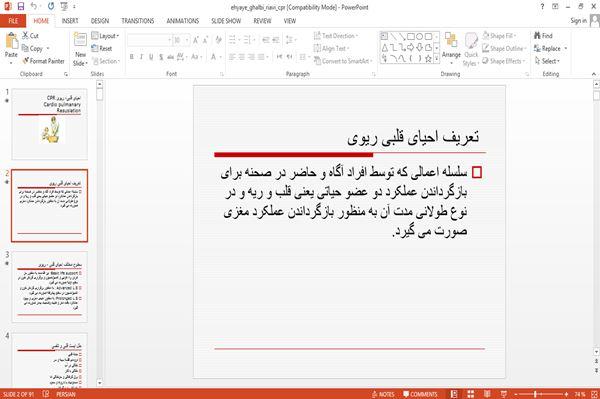Insert a text box from shapes gallery
Image resolution: width=600 pixels, height=399 pixels.
pos(384,37)
